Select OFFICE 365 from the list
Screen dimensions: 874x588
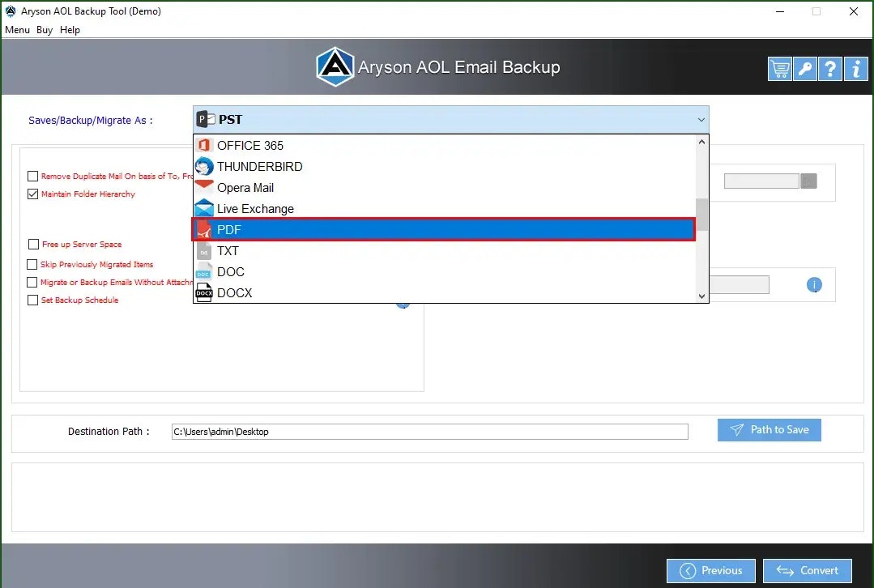coord(444,146)
